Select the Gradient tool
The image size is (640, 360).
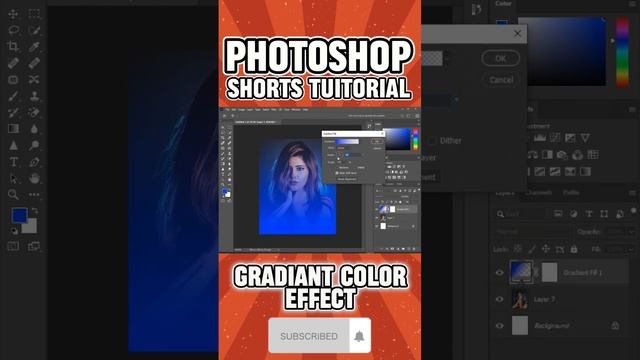pos(13,129)
